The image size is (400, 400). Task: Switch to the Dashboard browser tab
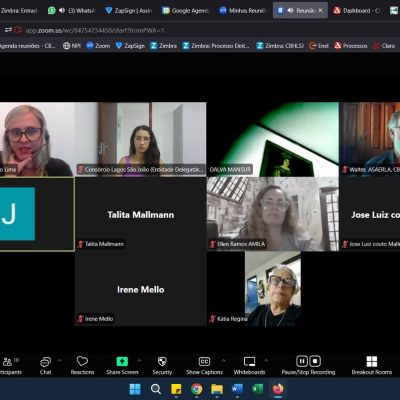357,11
